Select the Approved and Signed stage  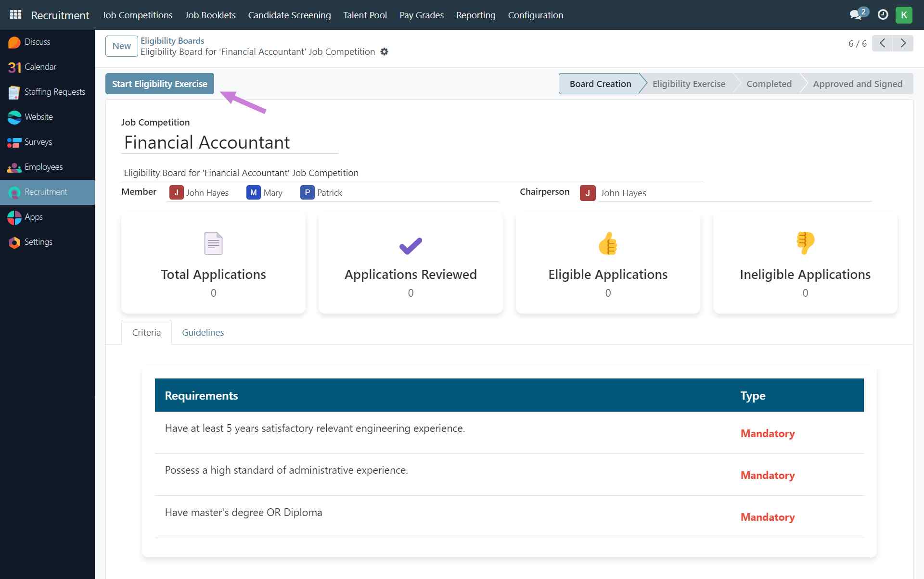857,83
